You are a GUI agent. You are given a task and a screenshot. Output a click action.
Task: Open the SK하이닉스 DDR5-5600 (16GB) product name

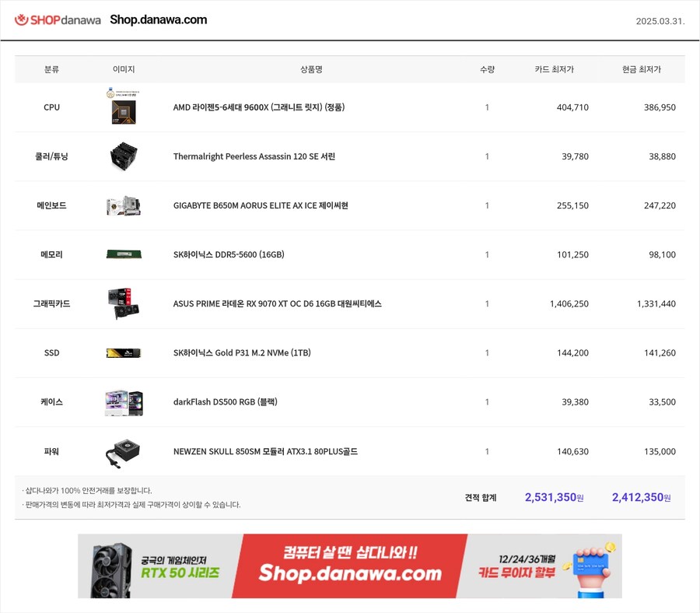(229, 254)
